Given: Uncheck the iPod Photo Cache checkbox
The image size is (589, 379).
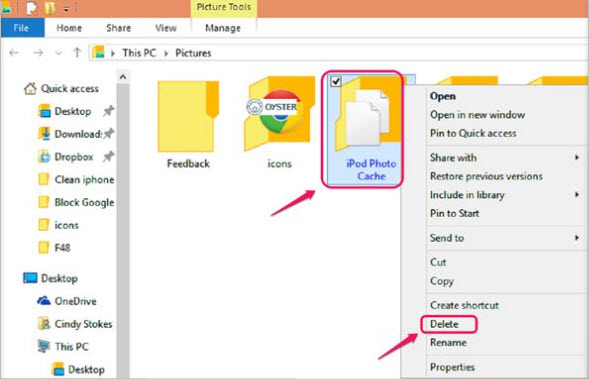Looking at the screenshot, I should 336,81.
